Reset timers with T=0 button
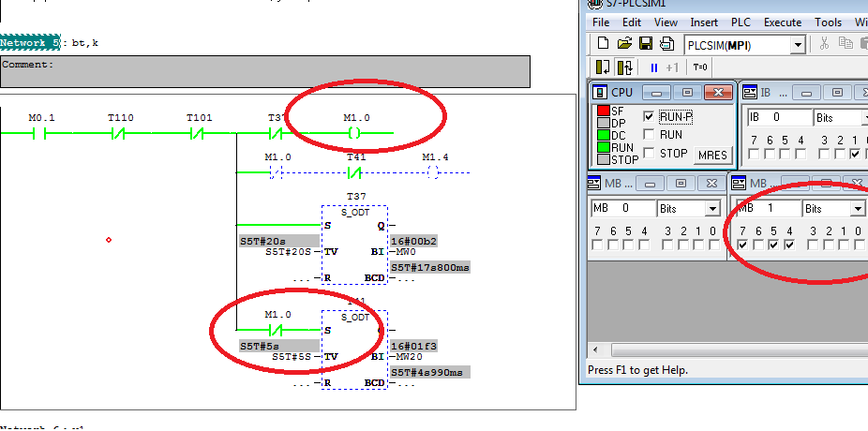Screen dimensions: 868x431 (700, 67)
